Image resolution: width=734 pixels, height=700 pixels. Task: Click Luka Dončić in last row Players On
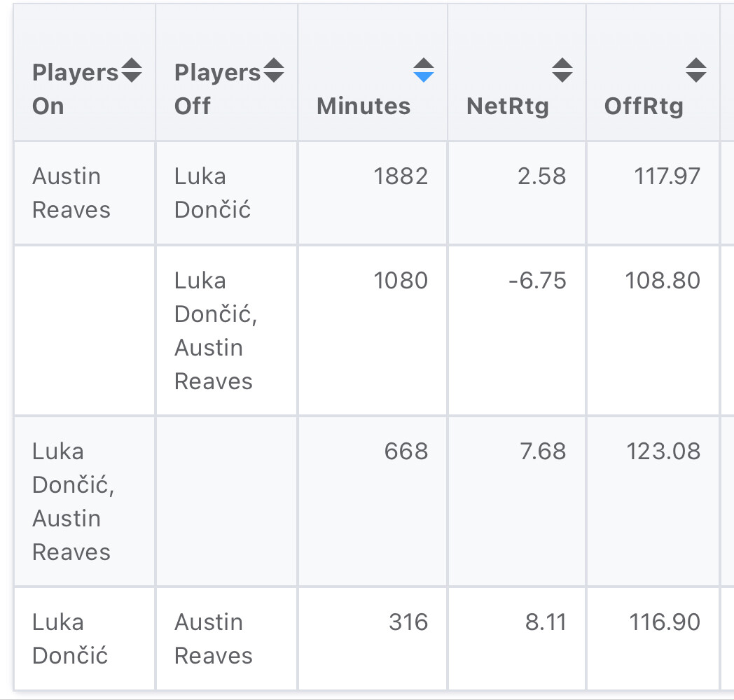[70, 639]
